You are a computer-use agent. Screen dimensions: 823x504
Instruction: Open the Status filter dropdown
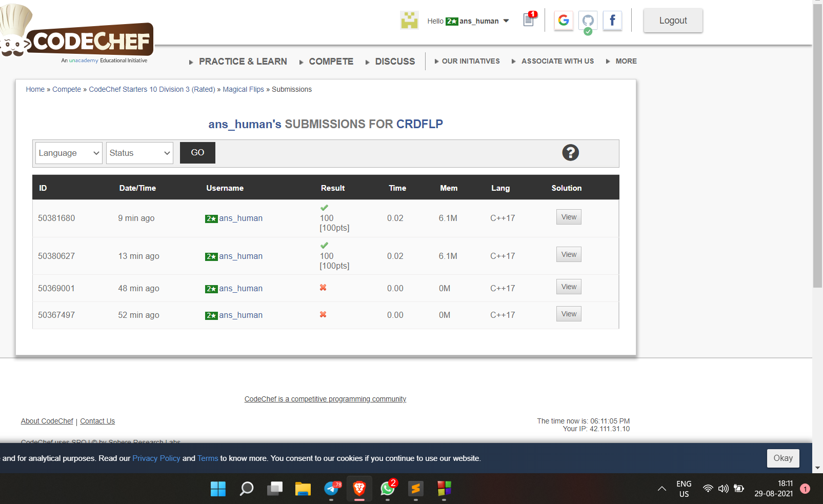tap(139, 153)
